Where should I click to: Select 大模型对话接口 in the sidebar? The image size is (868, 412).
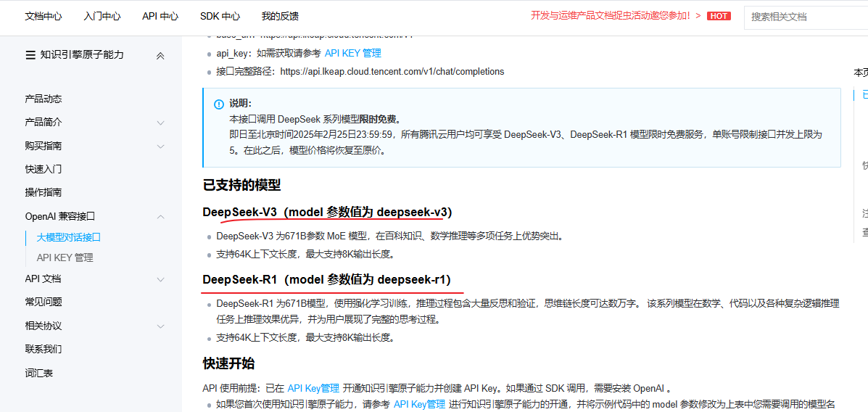tap(69, 238)
